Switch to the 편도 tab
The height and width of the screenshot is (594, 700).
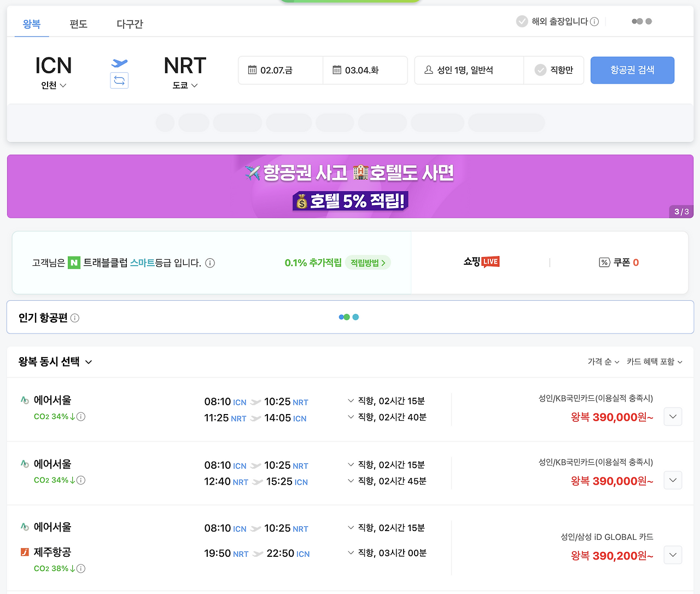(x=78, y=24)
